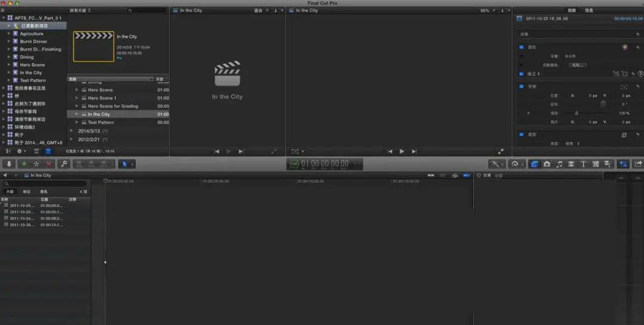Toggle the bottom inspector section checkbox

[x=522, y=134]
